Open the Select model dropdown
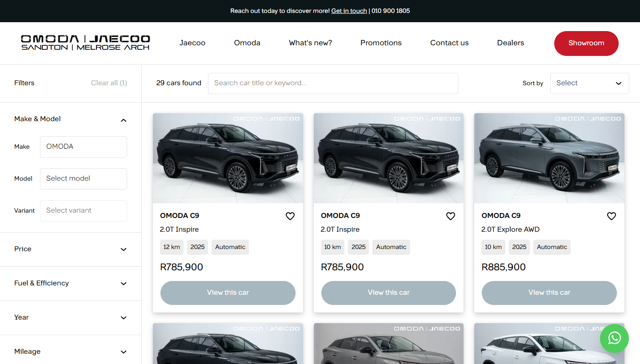Image resolution: width=640 pixels, height=364 pixels. pos(83,178)
